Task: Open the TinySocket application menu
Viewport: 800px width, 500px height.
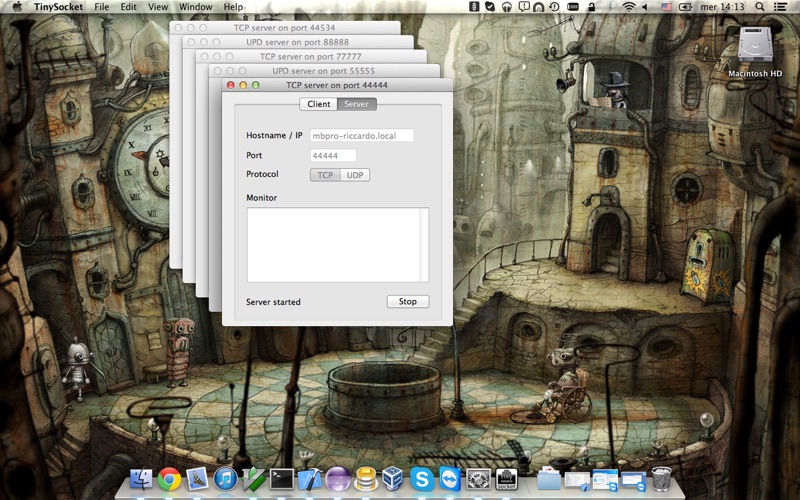Action: (x=58, y=7)
